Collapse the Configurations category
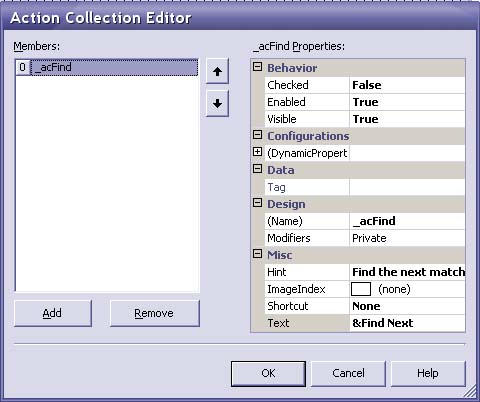 tap(257, 135)
